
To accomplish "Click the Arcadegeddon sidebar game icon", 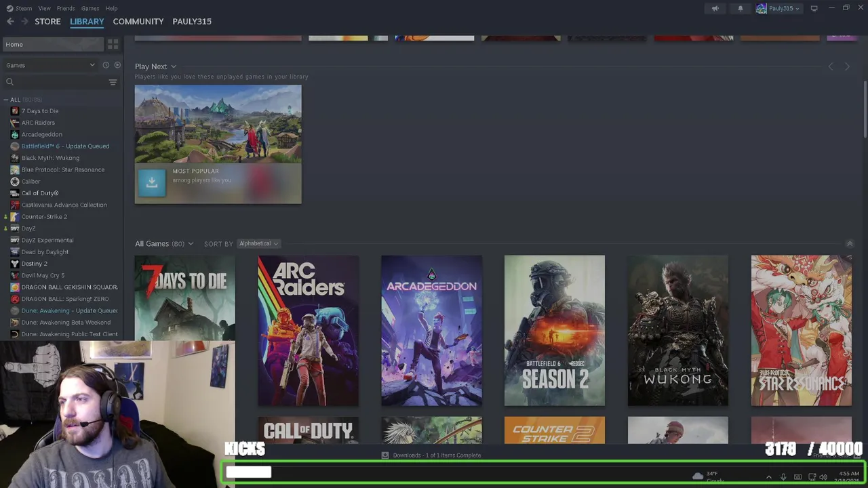I will tap(15, 134).
